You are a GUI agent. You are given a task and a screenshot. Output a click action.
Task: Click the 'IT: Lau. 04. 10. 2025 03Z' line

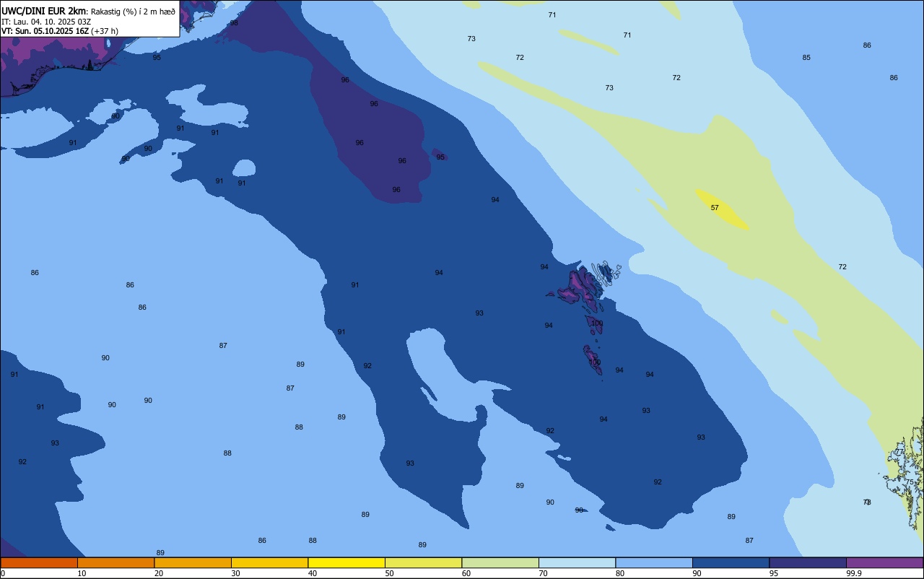tap(46, 22)
